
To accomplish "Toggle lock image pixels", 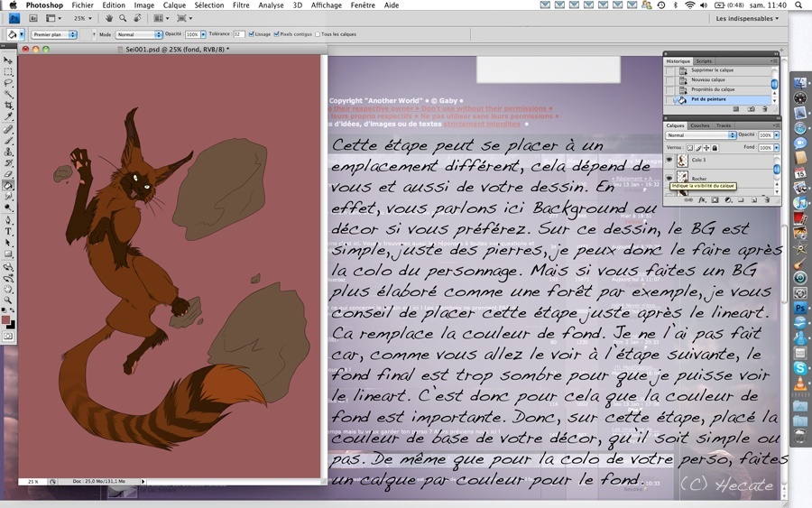I will coord(698,148).
